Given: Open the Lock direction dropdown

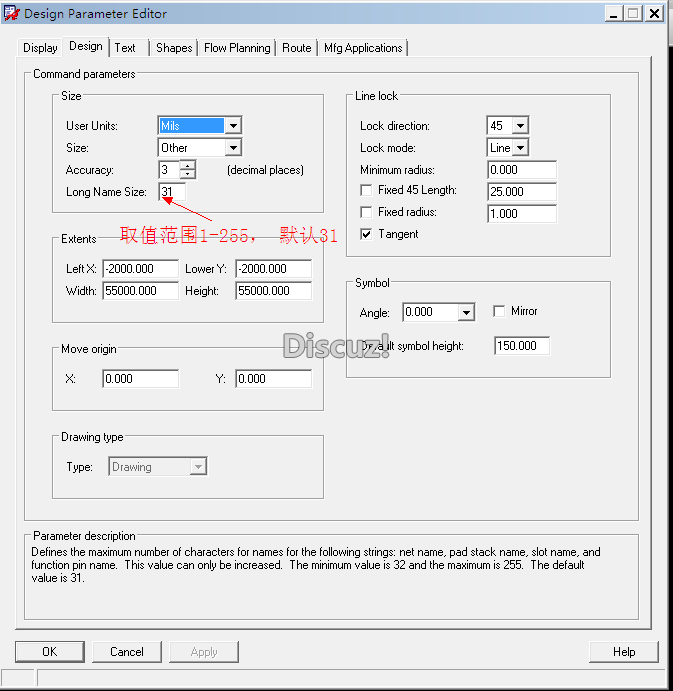Looking at the screenshot, I should [x=520, y=126].
